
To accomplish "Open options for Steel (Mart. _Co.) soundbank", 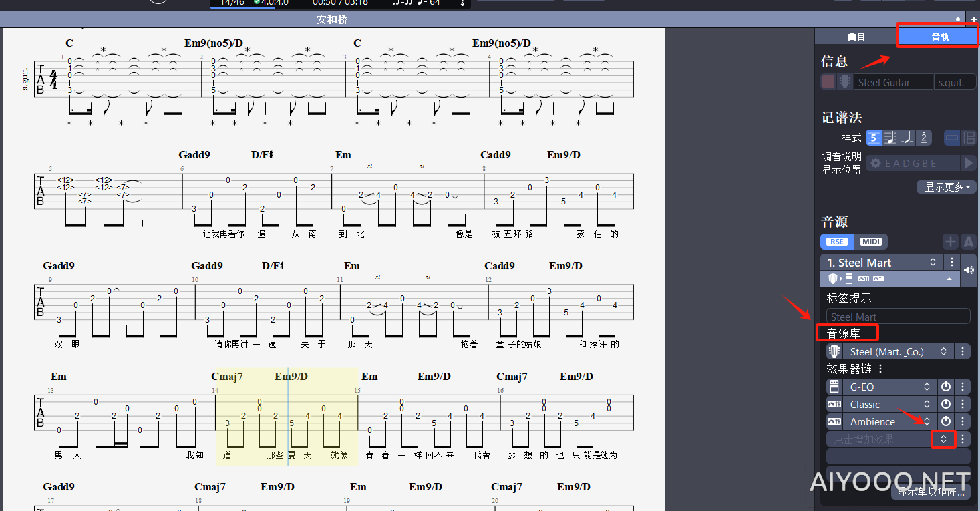I will pyautogui.click(x=963, y=351).
